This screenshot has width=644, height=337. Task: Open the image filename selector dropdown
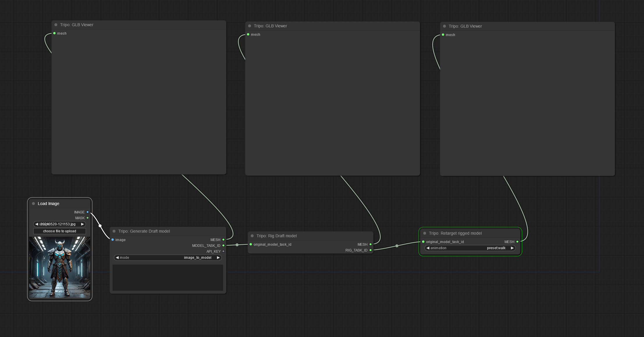(59, 224)
